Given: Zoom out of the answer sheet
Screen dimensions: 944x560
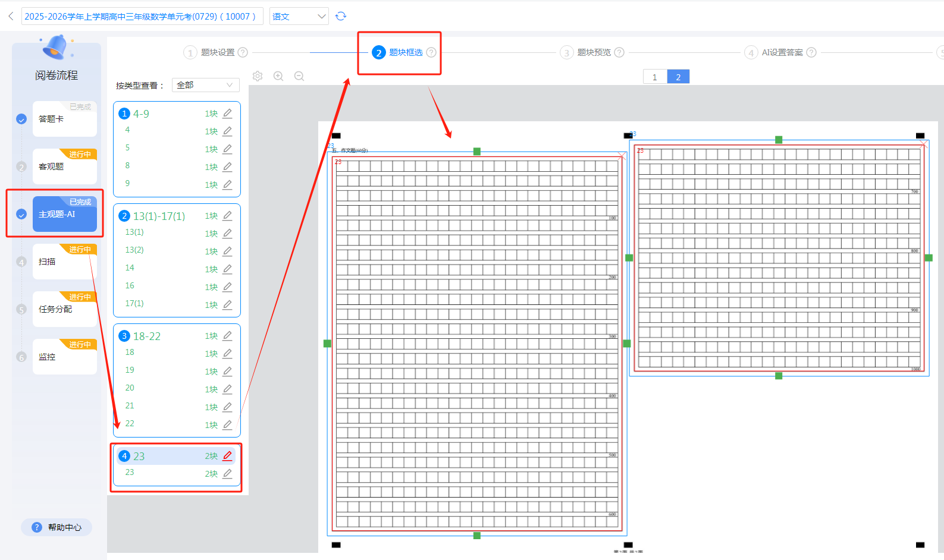Looking at the screenshot, I should (x=299, y=76).
